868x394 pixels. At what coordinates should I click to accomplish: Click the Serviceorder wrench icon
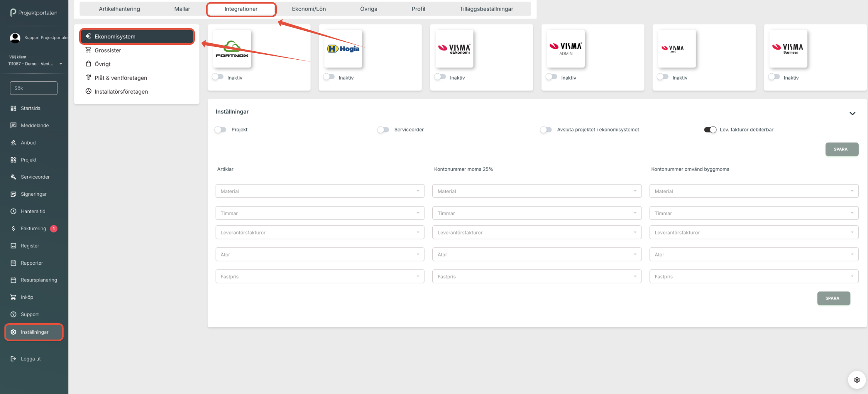tap(13, 177)
